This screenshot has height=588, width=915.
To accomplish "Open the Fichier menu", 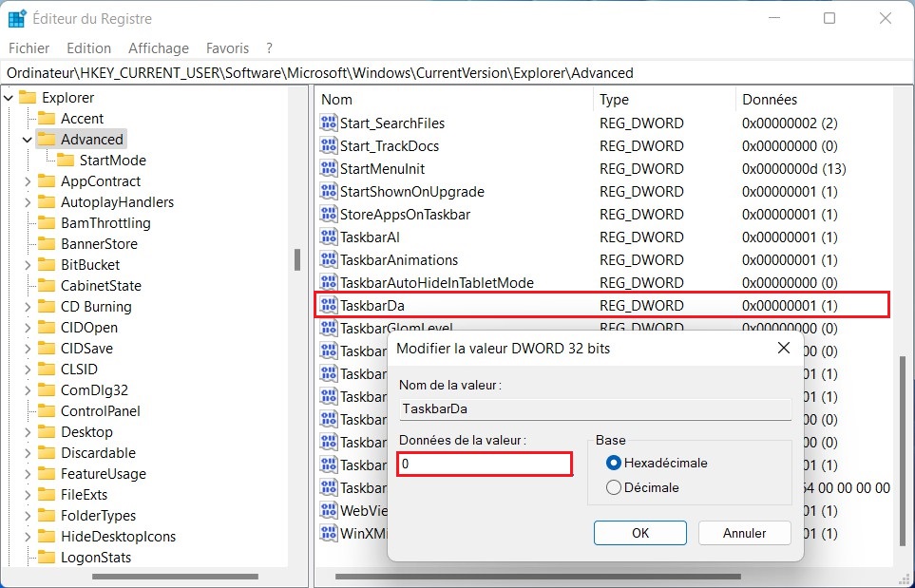I will tap(29, 47).
